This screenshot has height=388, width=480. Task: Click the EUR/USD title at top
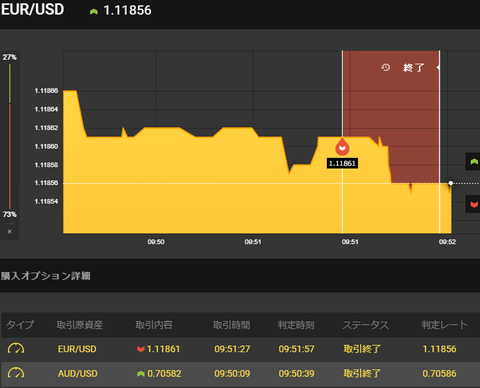pyautogui.click(x=32, y=9)
